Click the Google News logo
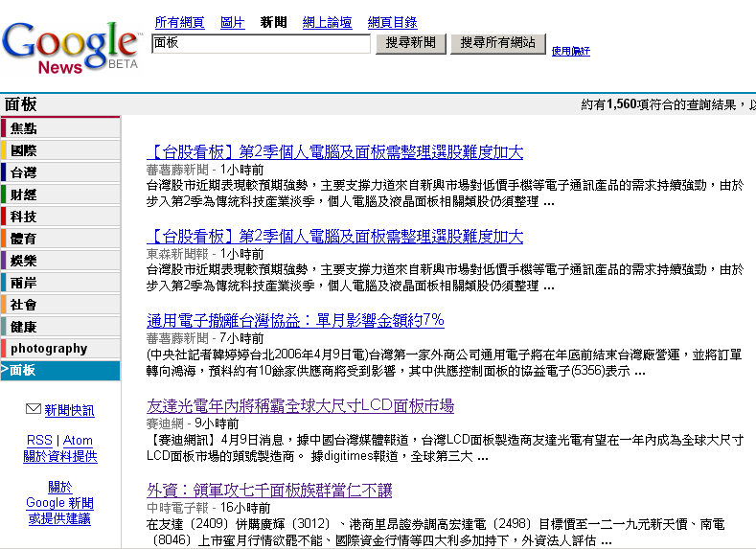756x549 pixels. 71,47
